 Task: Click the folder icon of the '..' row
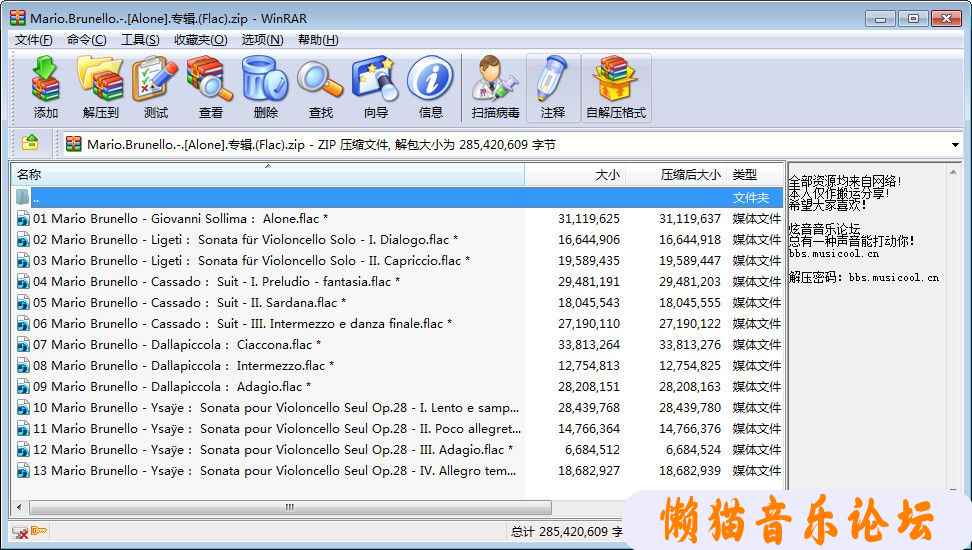(x=23, y=198)
